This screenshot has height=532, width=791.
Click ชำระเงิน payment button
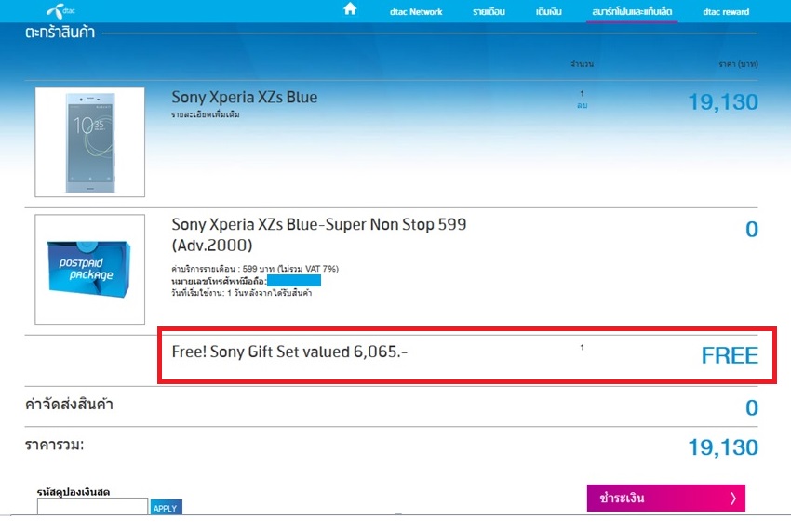tap(666, 499)
